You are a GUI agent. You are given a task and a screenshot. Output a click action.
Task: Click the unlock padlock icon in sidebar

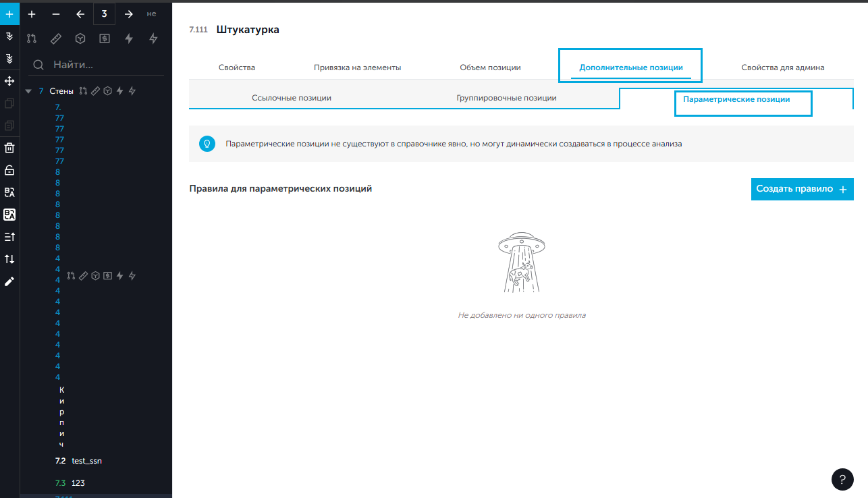point(9,170)
